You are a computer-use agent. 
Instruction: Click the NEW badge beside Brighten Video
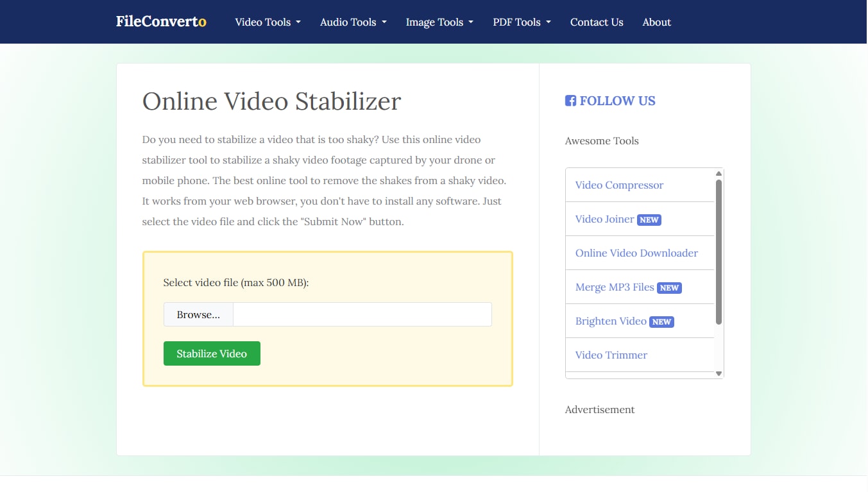tap(661, 322)
